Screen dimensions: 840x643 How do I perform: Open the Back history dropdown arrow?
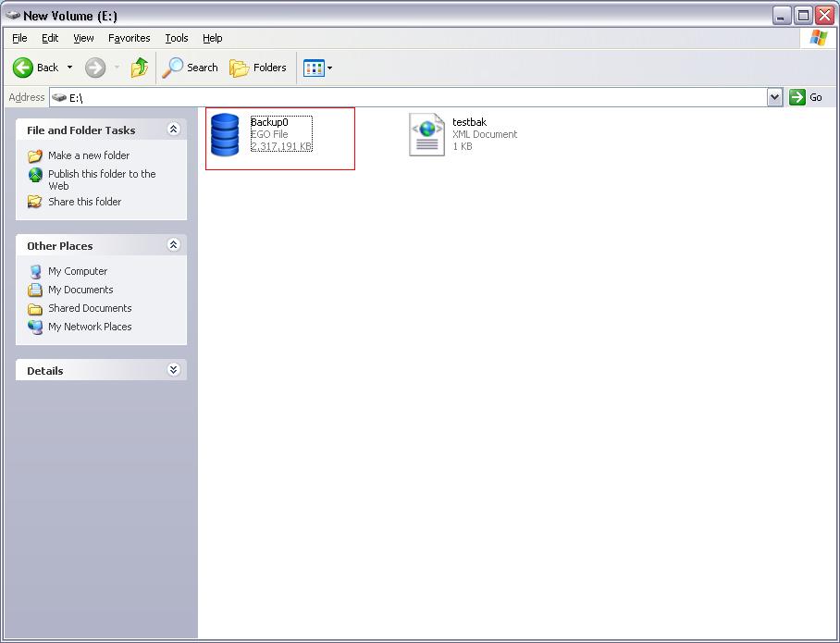[x=69, y=68]
